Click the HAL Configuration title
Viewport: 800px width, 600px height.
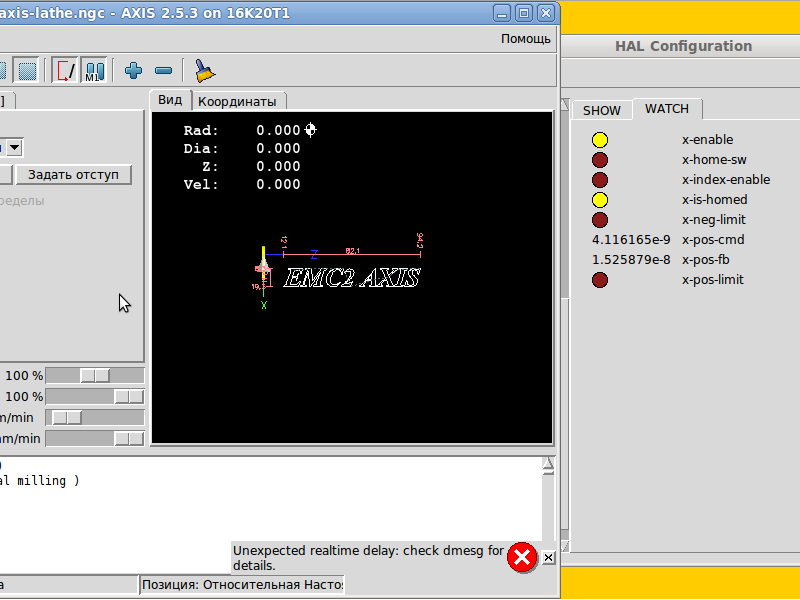click(x=683, y=46)
